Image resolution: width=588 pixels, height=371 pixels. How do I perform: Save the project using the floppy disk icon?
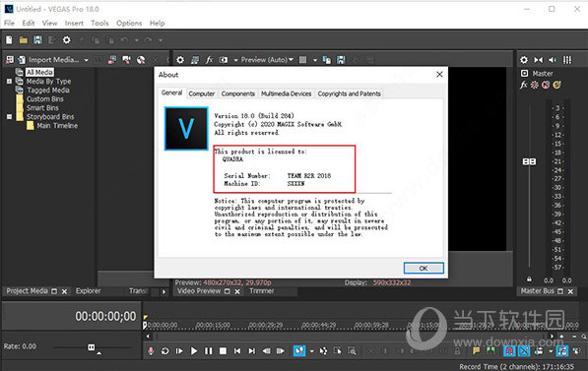click(x=37, y=40)
